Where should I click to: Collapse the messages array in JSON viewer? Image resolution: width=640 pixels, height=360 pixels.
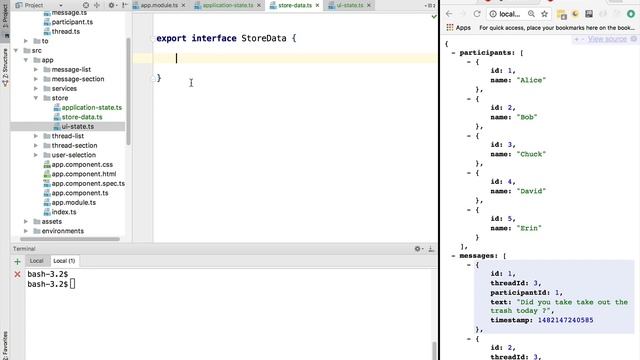coord(453,256)
